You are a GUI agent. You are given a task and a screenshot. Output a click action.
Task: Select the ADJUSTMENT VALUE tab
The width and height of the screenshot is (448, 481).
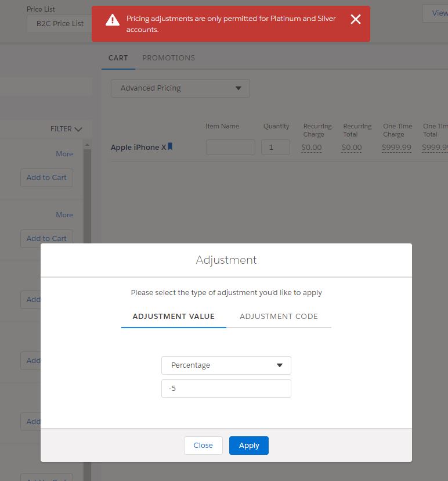[174, 316]
